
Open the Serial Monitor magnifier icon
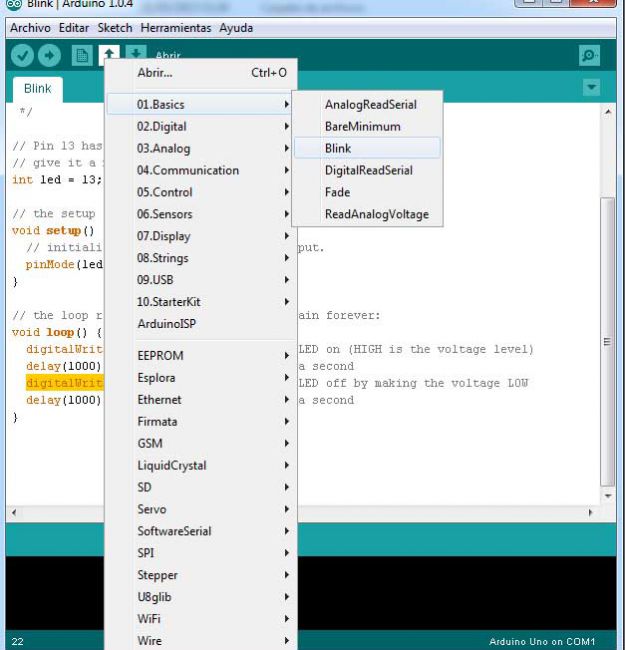point(589,56)
